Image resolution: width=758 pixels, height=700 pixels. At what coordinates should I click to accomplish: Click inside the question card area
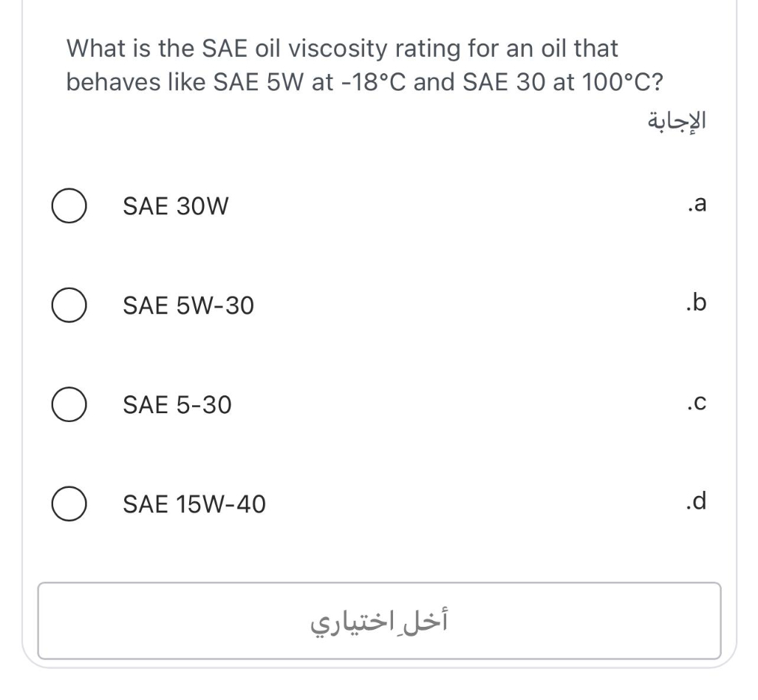(378, 333)
